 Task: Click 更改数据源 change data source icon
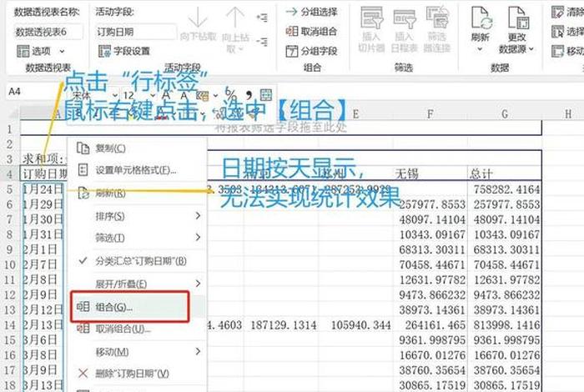518,18
